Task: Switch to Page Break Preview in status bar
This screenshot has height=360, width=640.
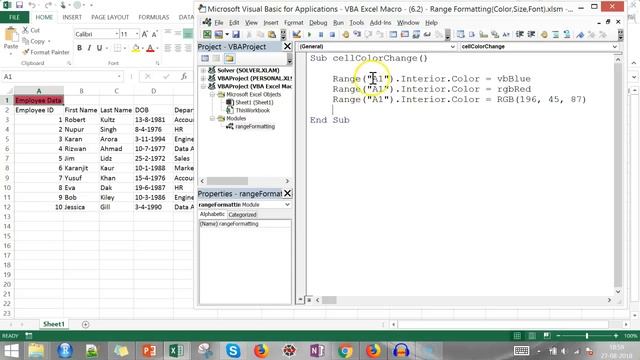Action: tap(547, 336)
